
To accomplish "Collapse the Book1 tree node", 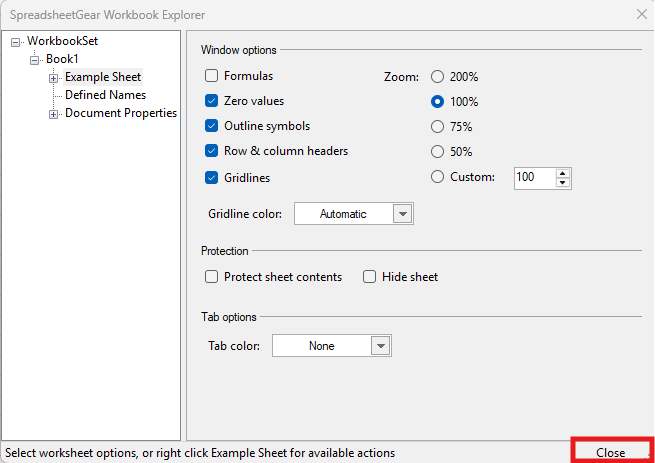I will tap(35, 60).
